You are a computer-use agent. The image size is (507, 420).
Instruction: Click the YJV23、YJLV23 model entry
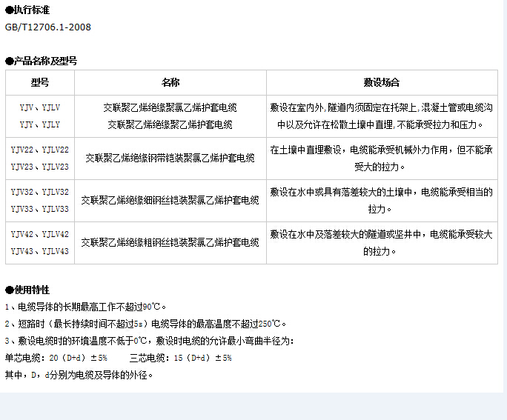[x=40, y=167]
